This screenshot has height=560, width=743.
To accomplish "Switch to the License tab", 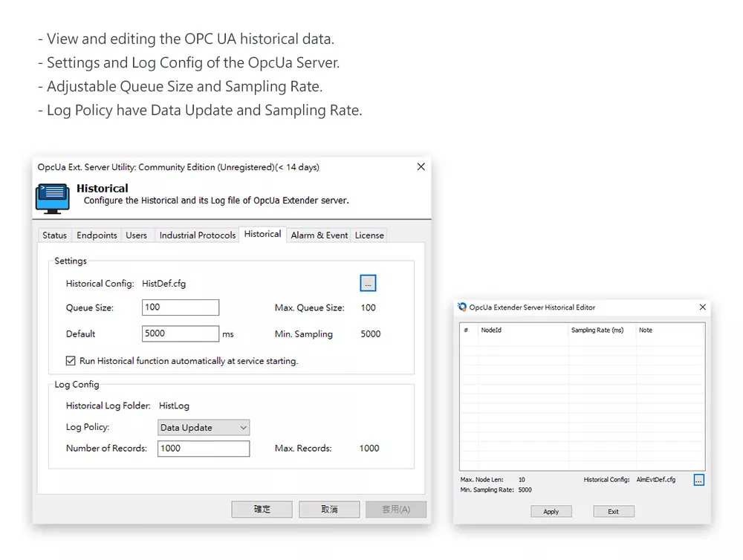I will tap(369, 235).
